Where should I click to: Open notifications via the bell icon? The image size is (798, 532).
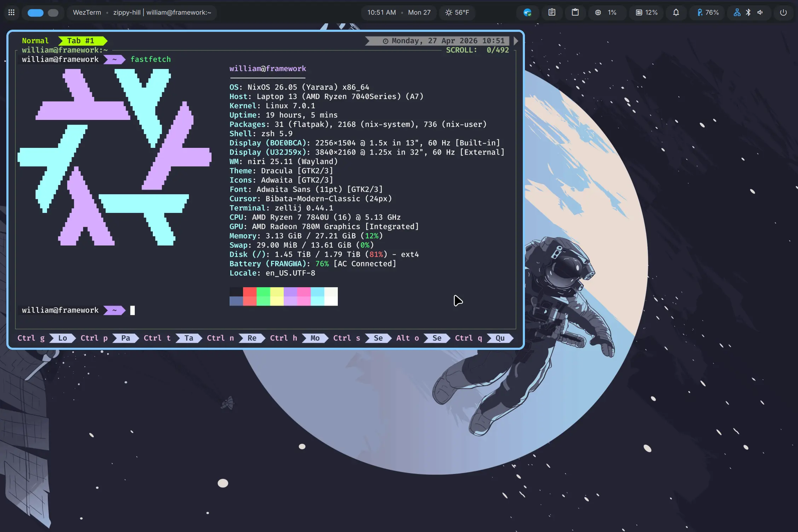(676, 12)
